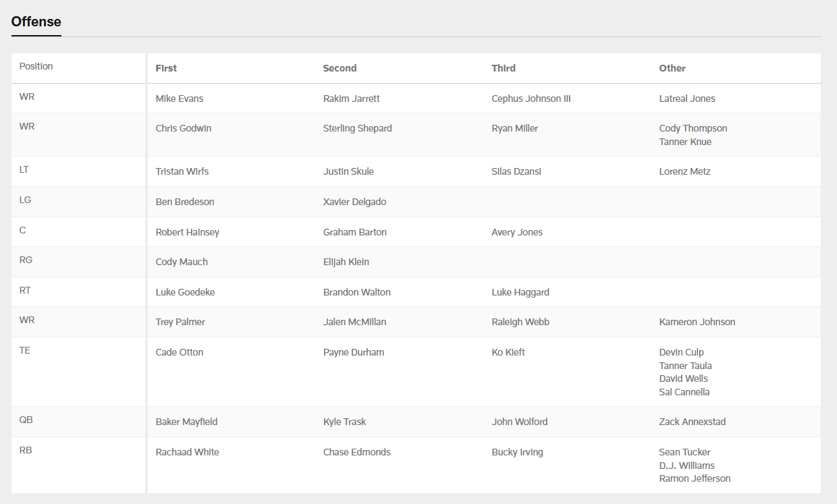Click Zack Annexstad in Other column
The height and width of the screenshot is (504, 837).
(x=692, y=422)
